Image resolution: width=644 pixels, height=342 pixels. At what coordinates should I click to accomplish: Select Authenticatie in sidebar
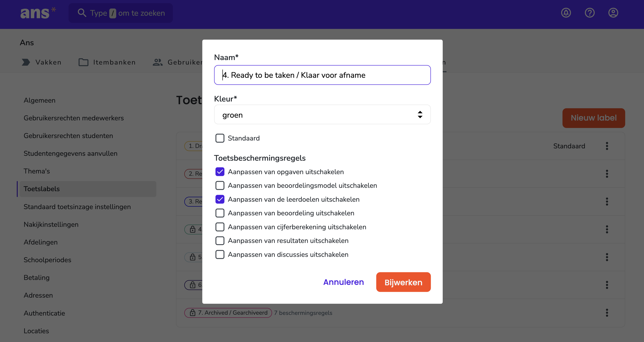[x=44, y=313]
